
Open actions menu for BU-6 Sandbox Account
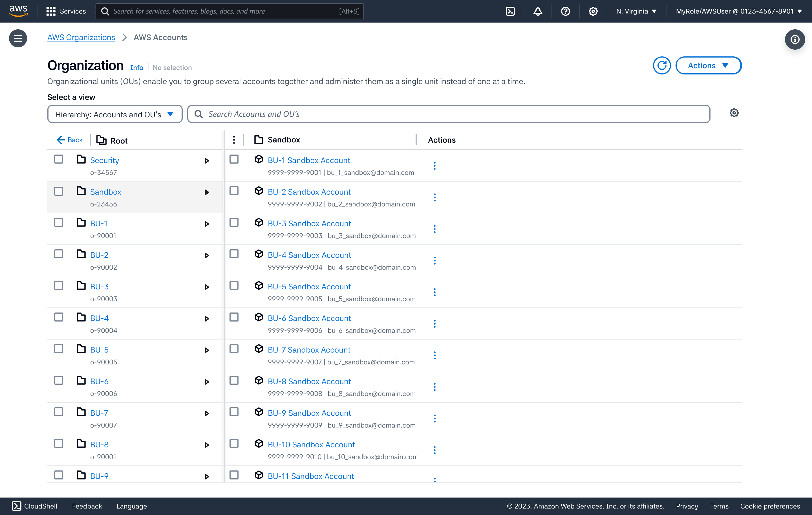click(x=435, y=324)
